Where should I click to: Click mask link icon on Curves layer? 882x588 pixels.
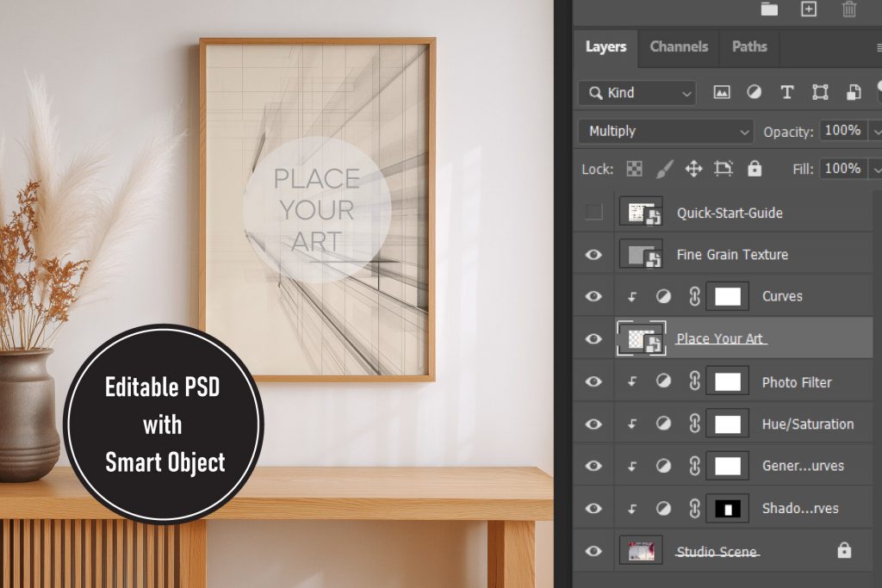click(x=694, y=296)
